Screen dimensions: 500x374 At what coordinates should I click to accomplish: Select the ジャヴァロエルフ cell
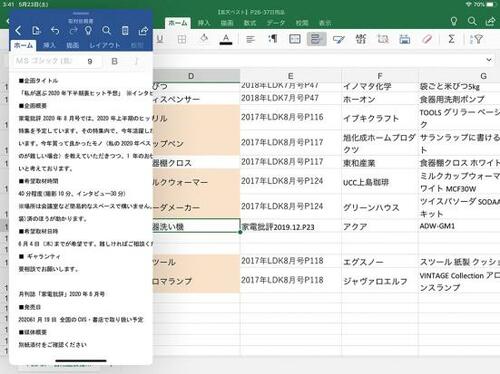coord(380,281)
